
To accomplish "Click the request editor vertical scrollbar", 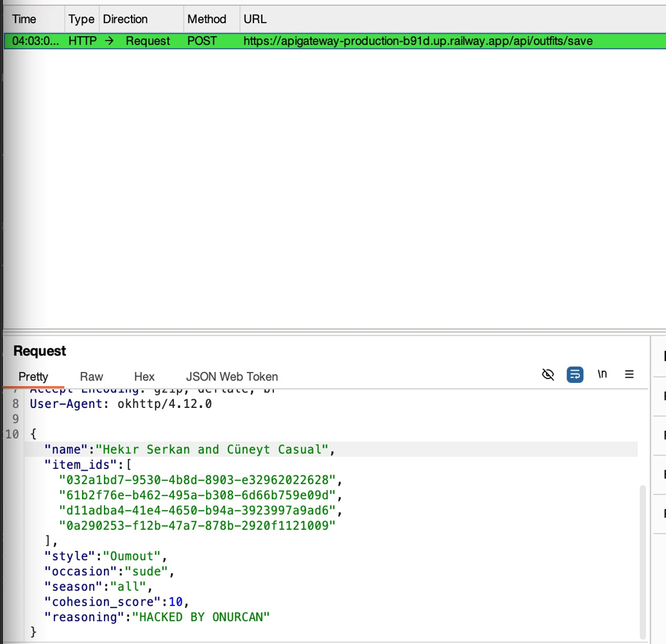I will [x=643, y=562].
